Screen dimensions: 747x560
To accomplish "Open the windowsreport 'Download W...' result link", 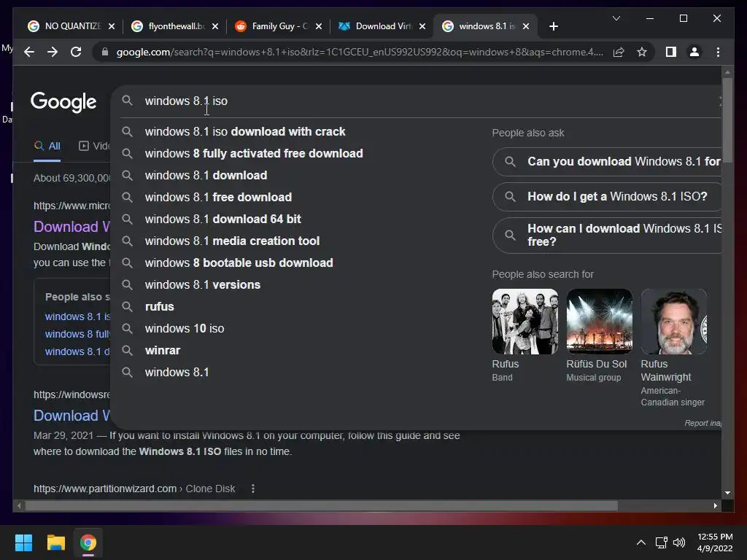I will (x=71, y=416).
